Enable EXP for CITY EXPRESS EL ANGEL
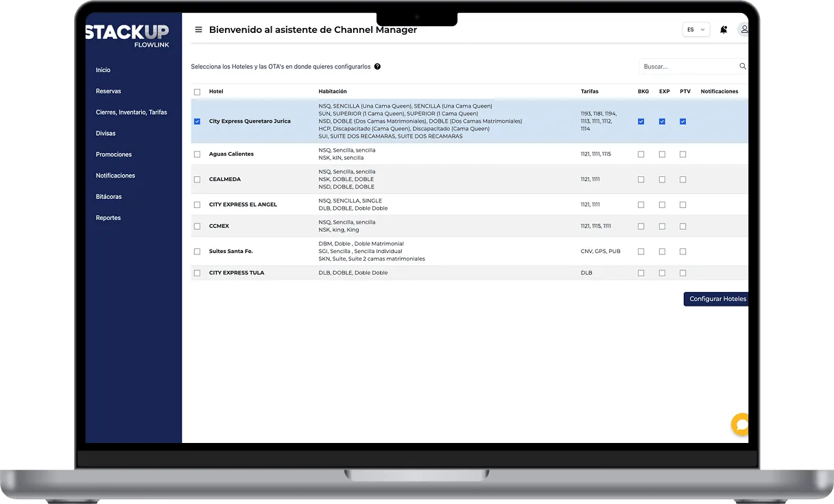This screenshot has width=834, height=504. coord(663,205)
